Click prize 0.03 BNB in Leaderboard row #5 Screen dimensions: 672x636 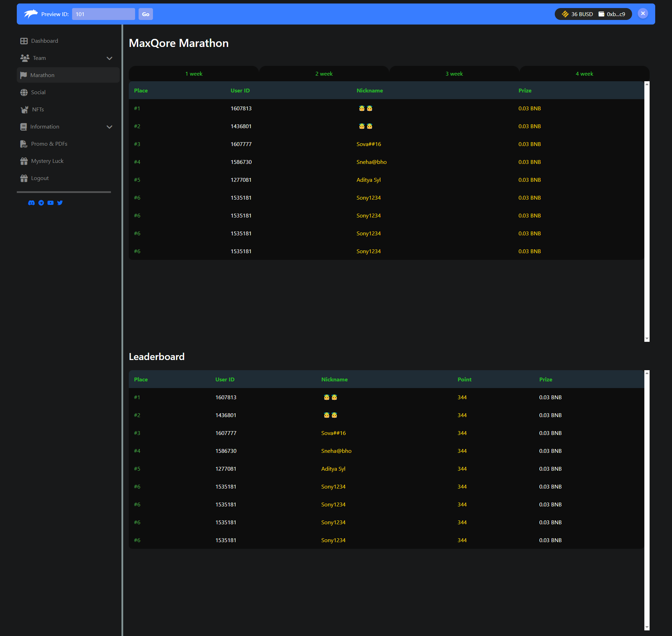(x=550, y=469)
